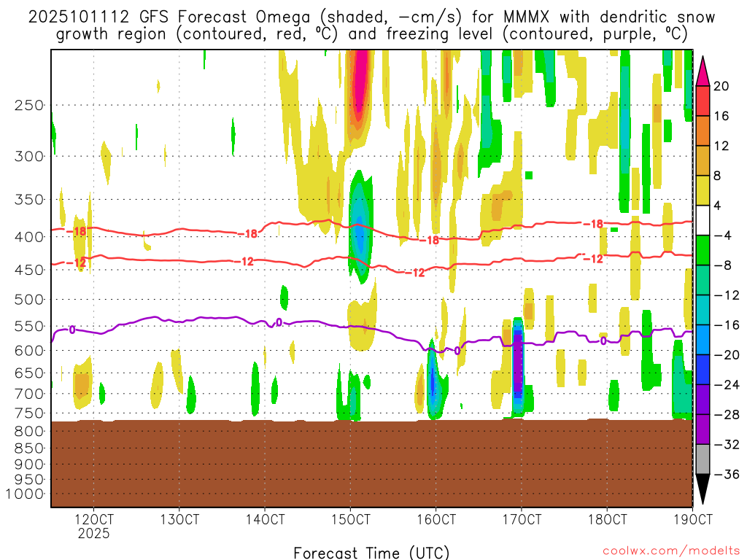Click the -12 contour label near 140CT
Screen dimensions: 747x560
pyautogui.click(x=244, y=262)
